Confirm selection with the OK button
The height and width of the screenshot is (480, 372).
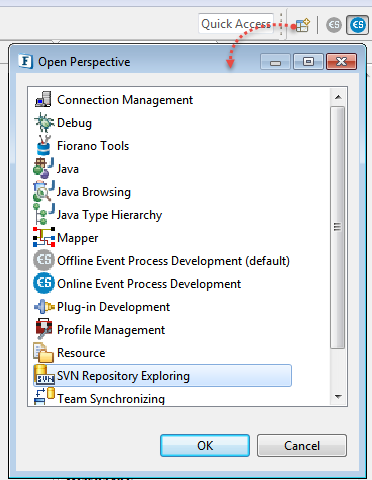205,445
